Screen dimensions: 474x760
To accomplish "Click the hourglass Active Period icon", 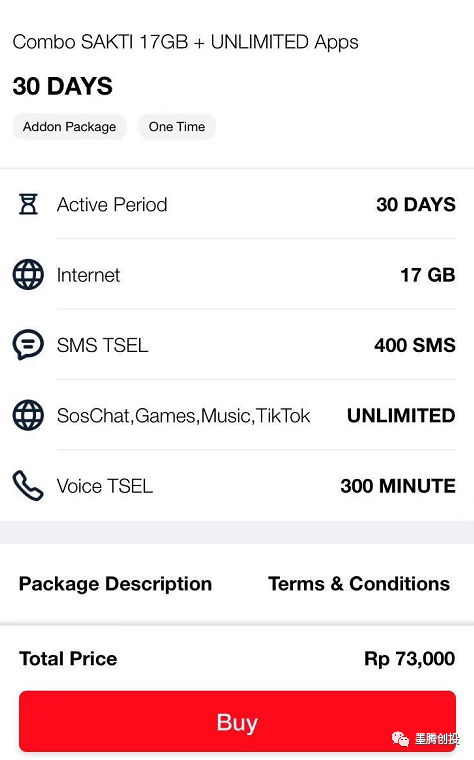I will click(28, 204).
